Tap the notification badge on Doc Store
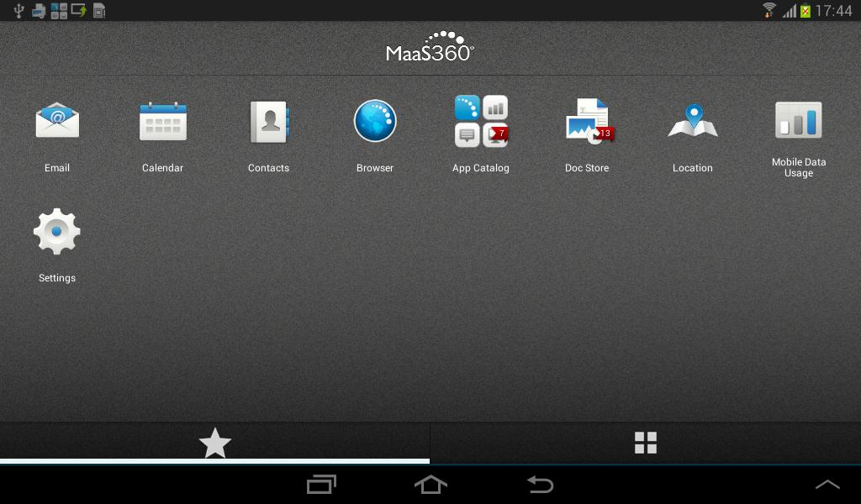The height and width of the screenshot is (504, 861). pyautogui.click(x=602, y=133)
